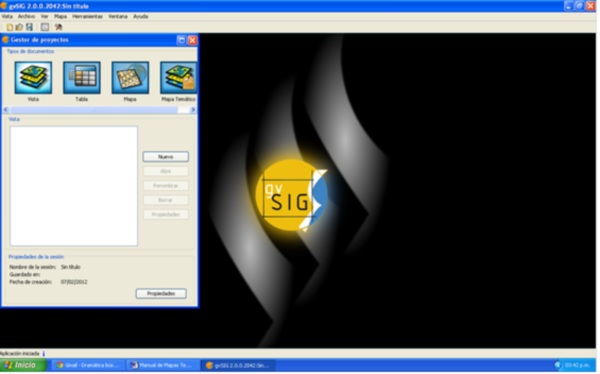Click the new project toolbar icon
This screenshot has width=600, height=374.
10,27
